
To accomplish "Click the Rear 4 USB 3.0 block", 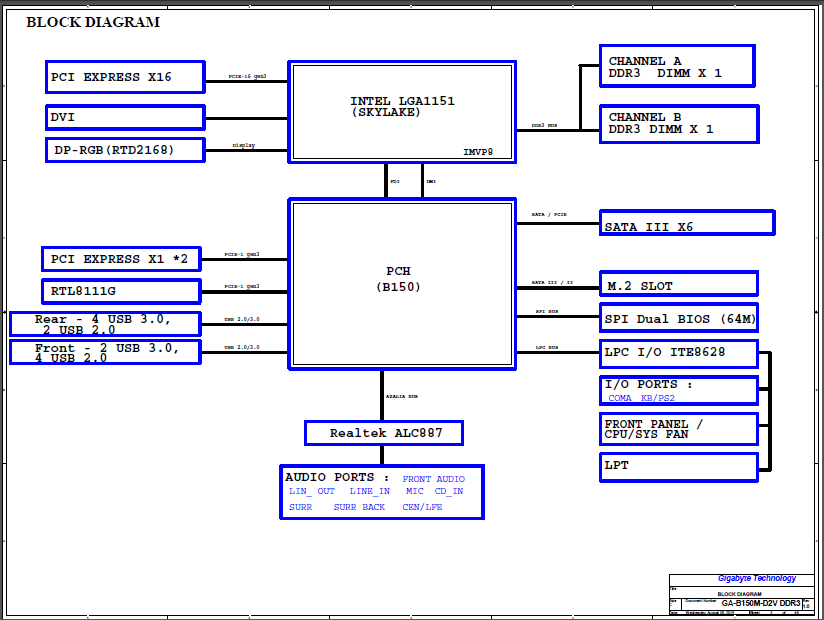I will 105,324.
